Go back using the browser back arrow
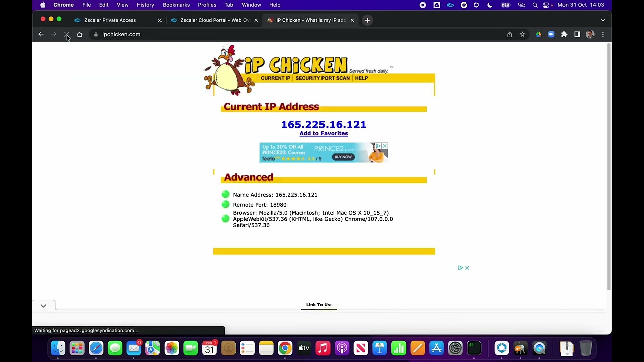644x362 pixels. coord(41,34)
